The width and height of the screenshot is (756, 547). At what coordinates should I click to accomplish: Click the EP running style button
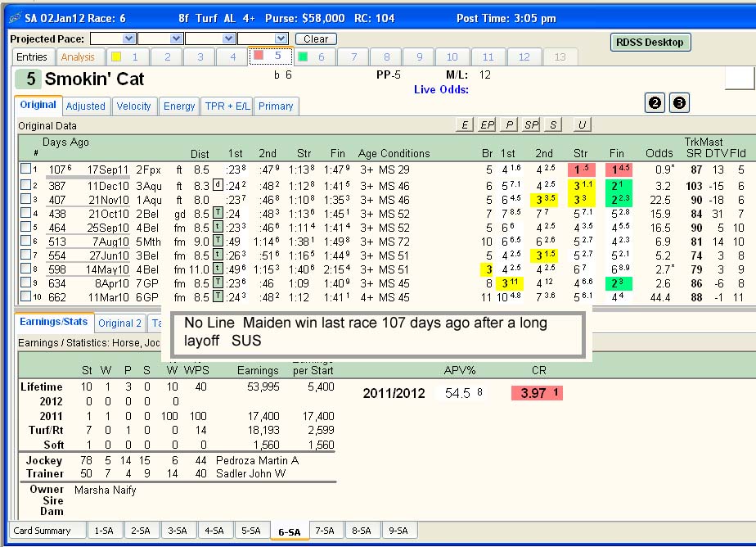(x=487, y=125)
